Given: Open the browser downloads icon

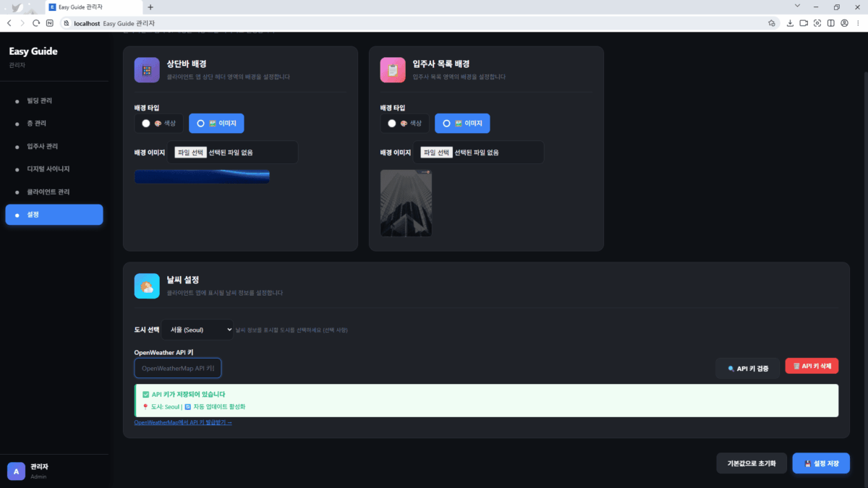Looking at the screenshot, I should tap(790, 23).
